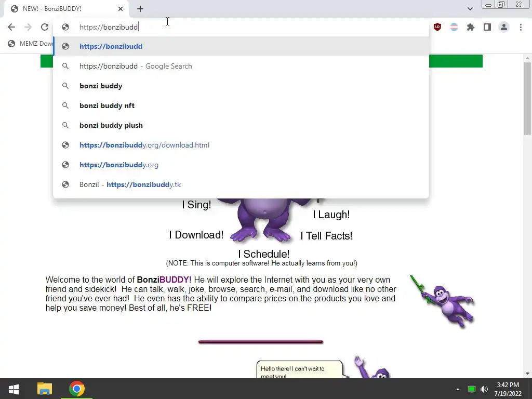Screen dimensions: 532x399
Task: Click the I Tell Facts! text
Action: point(326,236)
